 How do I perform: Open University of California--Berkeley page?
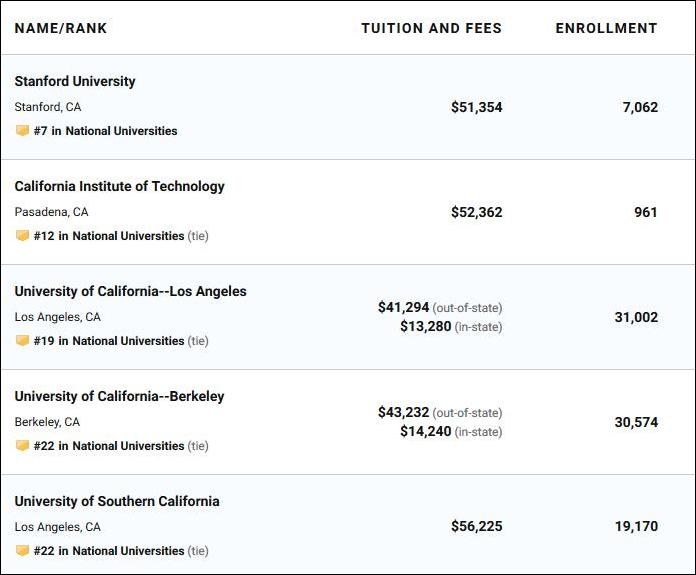click(x=119, y=396)
